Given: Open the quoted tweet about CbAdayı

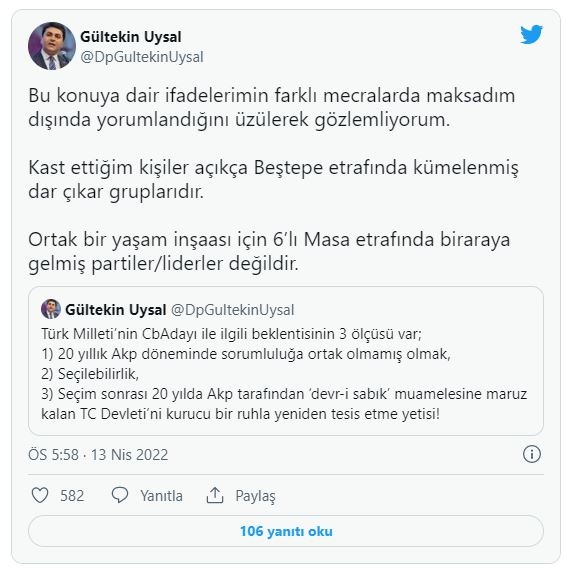Looking at the screenshot, I should click(286, 361).
